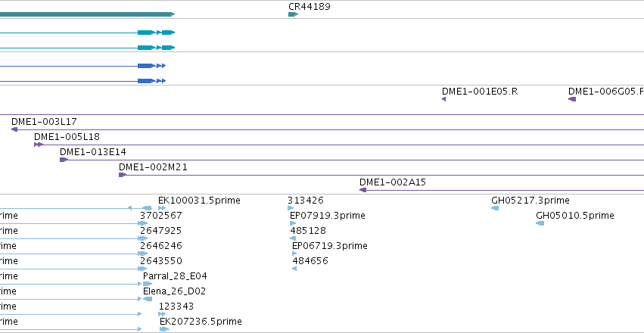Select the 3702567 feature label
This screenshot has height=333, width=644.
(161, 216)
